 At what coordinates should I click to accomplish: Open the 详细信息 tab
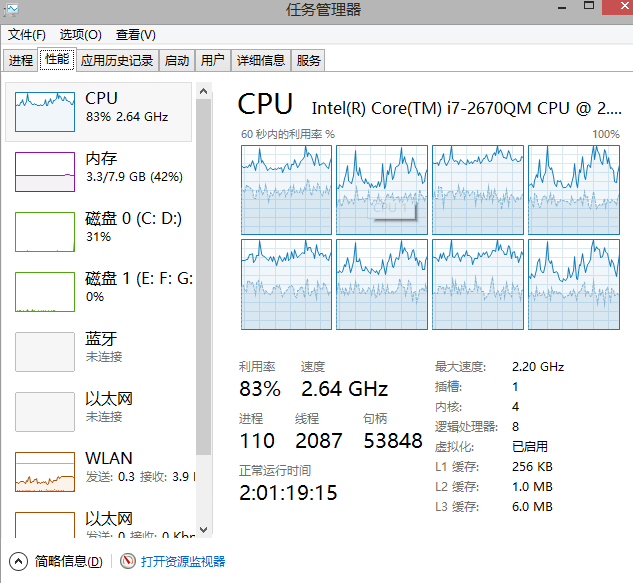tap(260, 61)
